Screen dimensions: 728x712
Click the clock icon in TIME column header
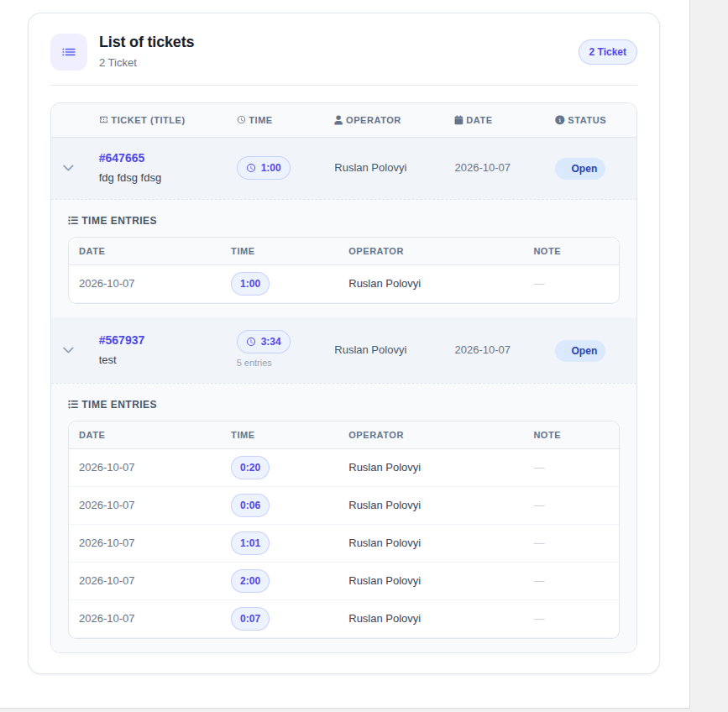pyautogui.click(x=242, y=120)
